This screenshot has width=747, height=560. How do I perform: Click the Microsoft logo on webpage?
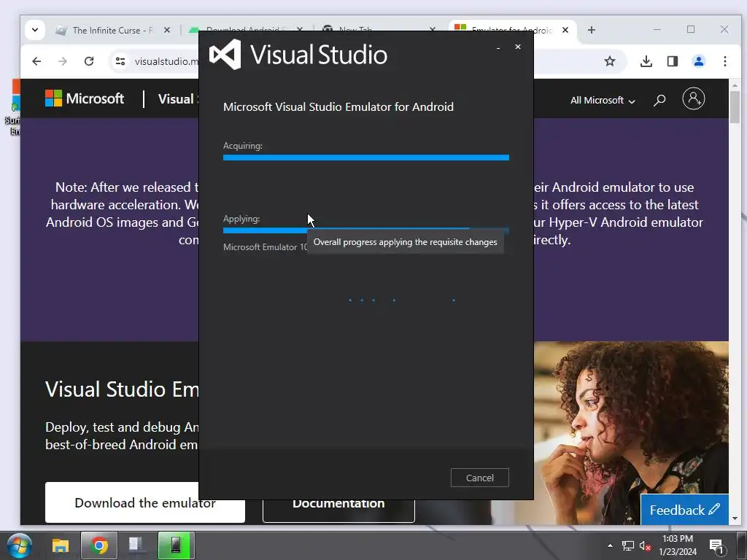pos(85,98)
